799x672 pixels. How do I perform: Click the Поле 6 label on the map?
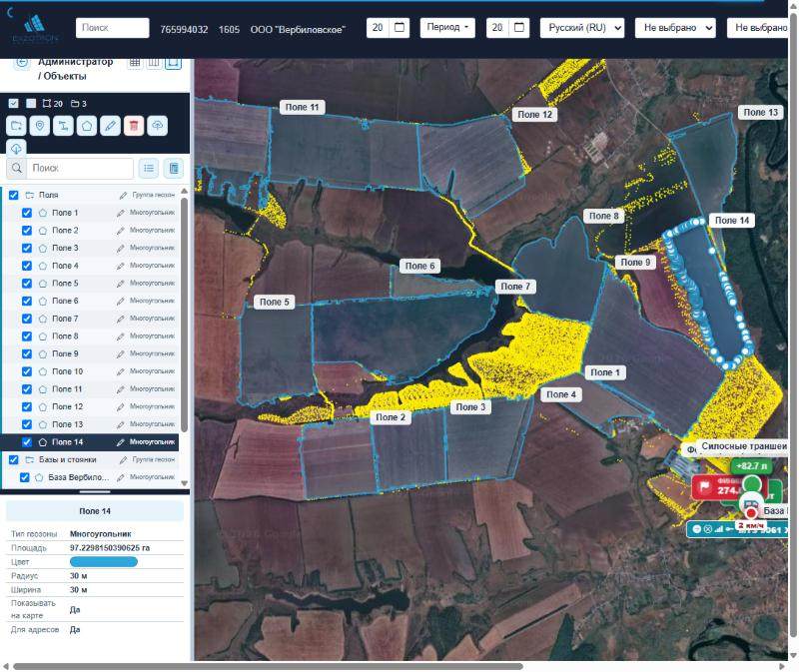coord(419,266)
